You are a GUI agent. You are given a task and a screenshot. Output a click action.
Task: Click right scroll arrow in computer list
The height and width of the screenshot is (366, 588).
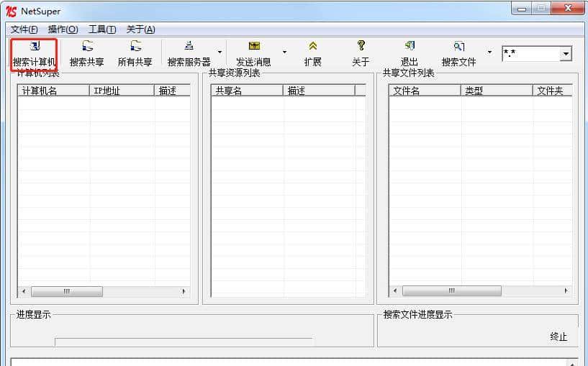click(184, 291)
